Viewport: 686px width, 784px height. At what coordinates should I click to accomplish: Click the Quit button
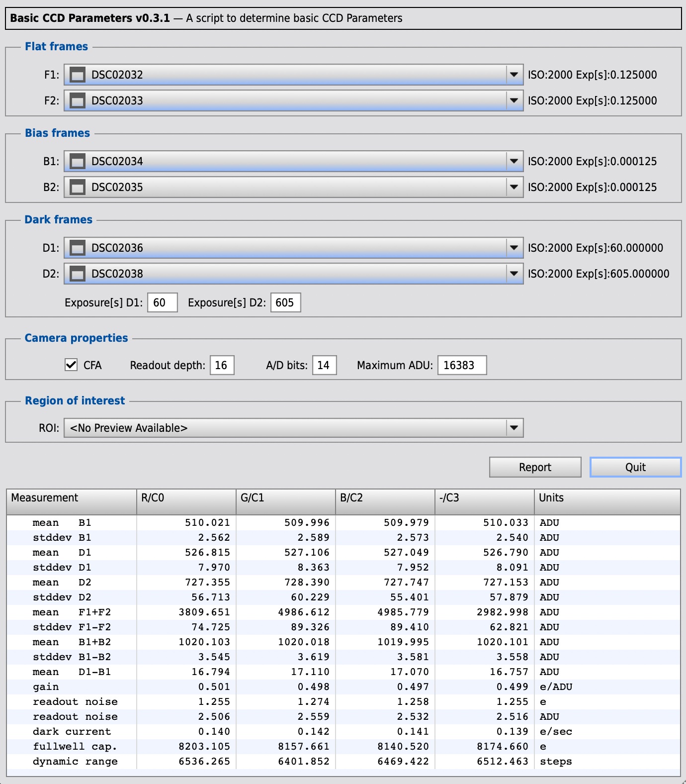tap(635, 467)
